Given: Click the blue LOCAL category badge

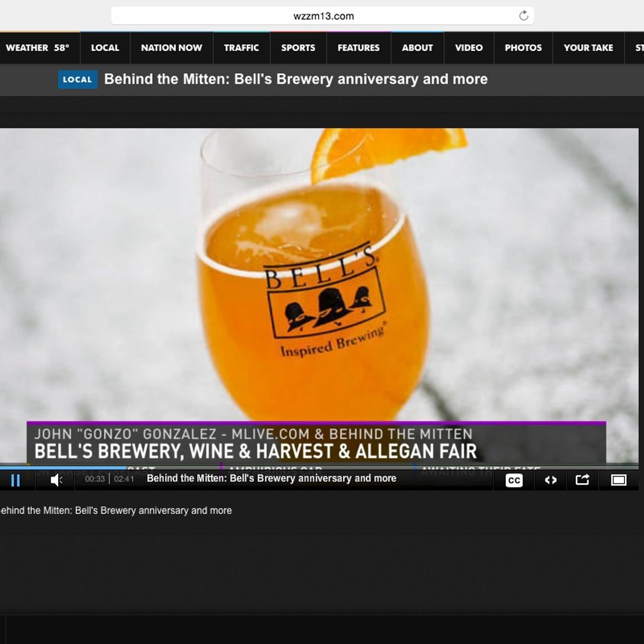Looking at the screenshot, I should click(x=78, y=80).
